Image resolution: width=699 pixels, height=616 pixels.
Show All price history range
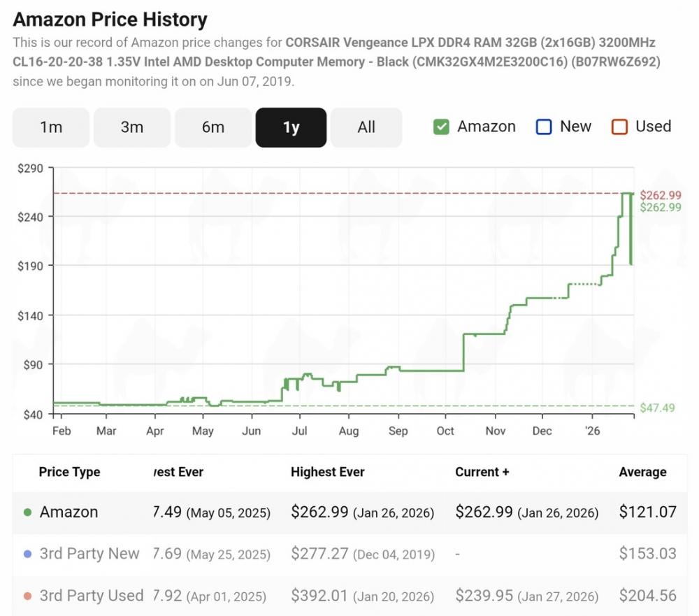click(366, 127)
